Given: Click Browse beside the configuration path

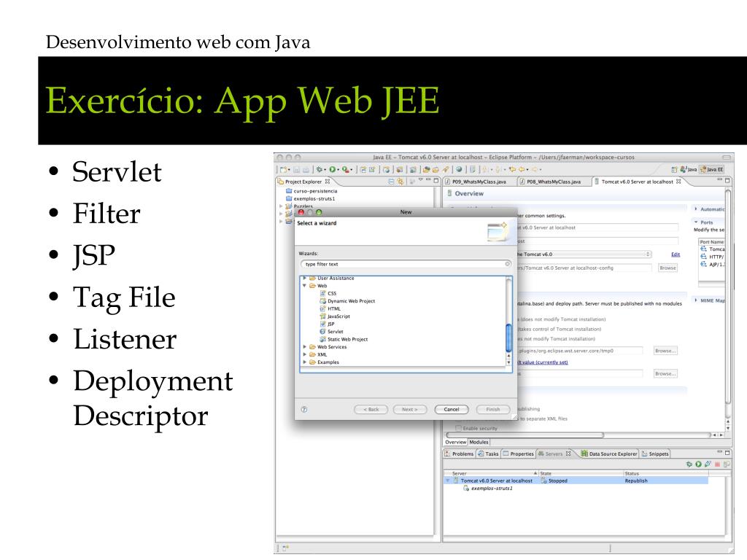Looking at the screenshot, I should 667,268.
